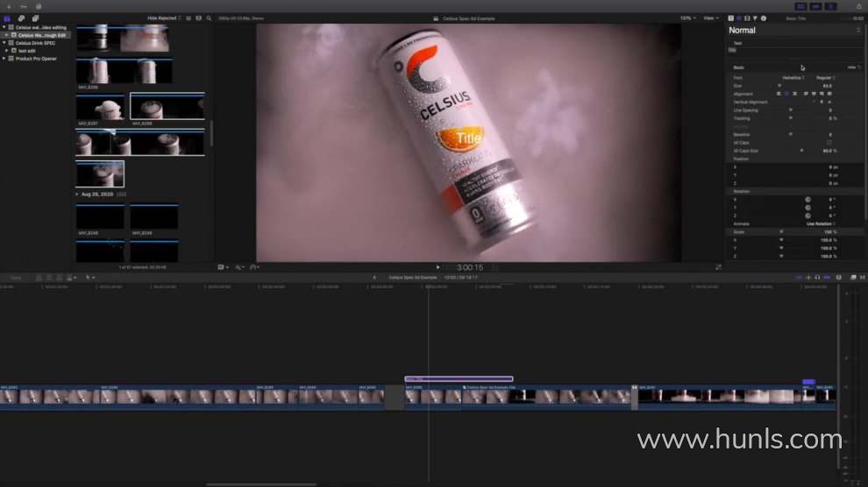Adjust the Tracking slider
The image size is (868, 487).
tap(791, 118)
